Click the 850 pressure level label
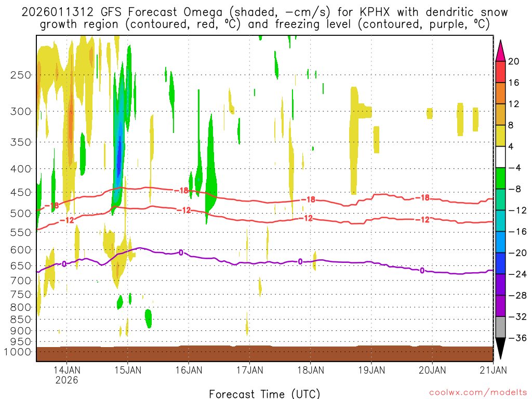 point(21,320)
